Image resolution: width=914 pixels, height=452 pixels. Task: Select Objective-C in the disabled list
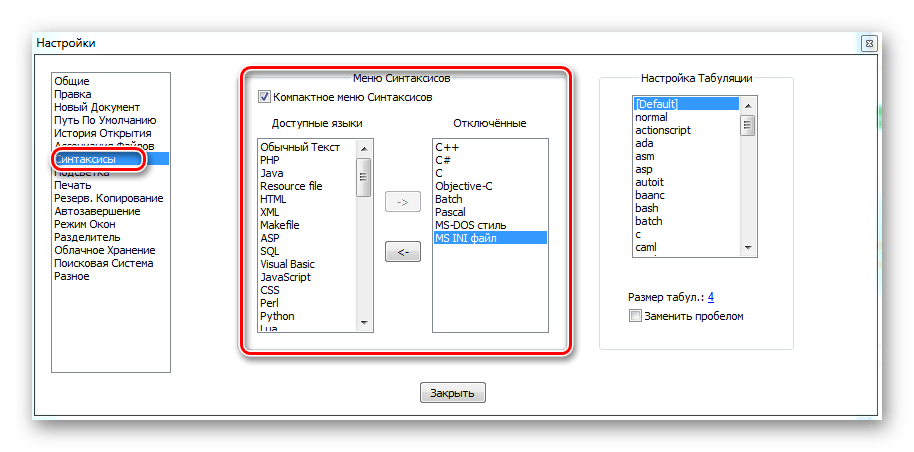click(x=464, y=186)
